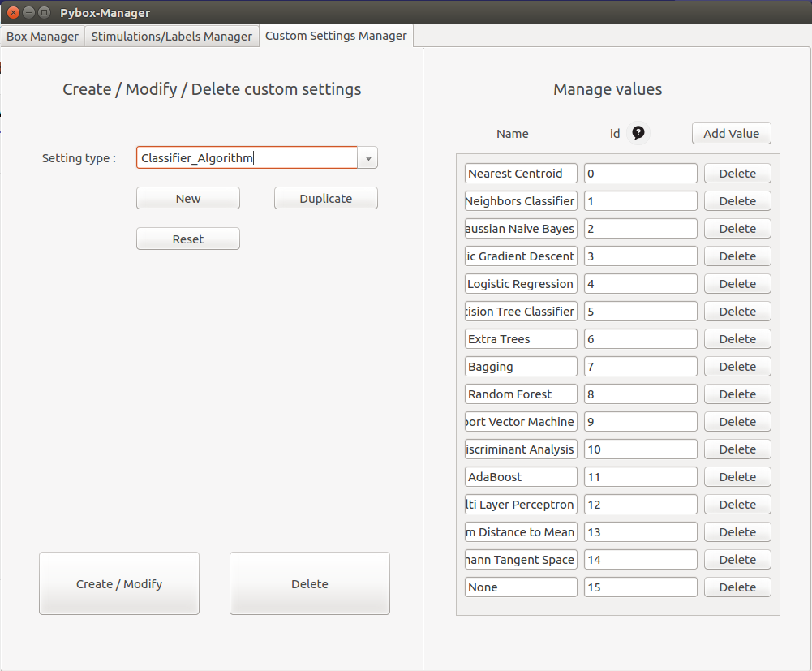The width and height of the screenshot is (812, 671).
Task: Delete the Random Forest row
Action: [x=737, y=394]
